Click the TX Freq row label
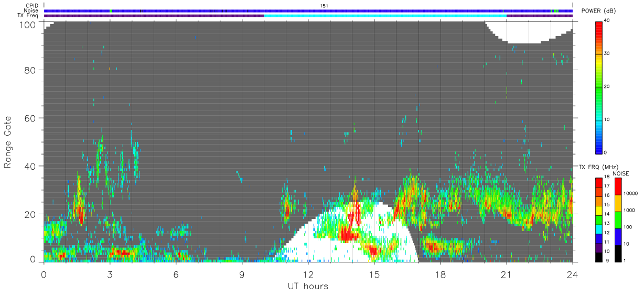 click(x=28, y=15)
